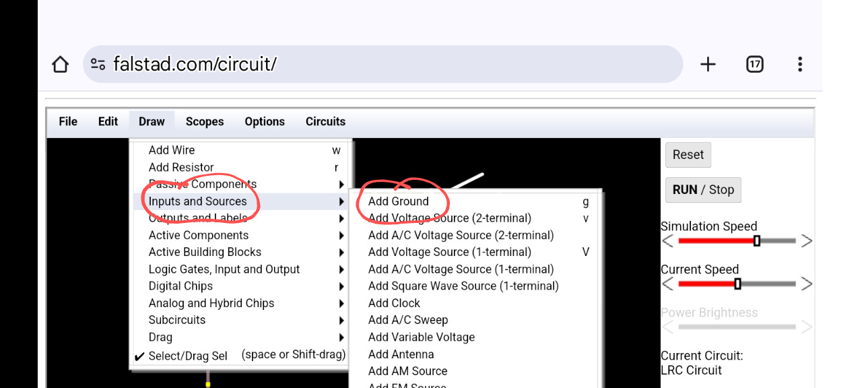Expand the Inputs and Sources submenu

[240, 201]
